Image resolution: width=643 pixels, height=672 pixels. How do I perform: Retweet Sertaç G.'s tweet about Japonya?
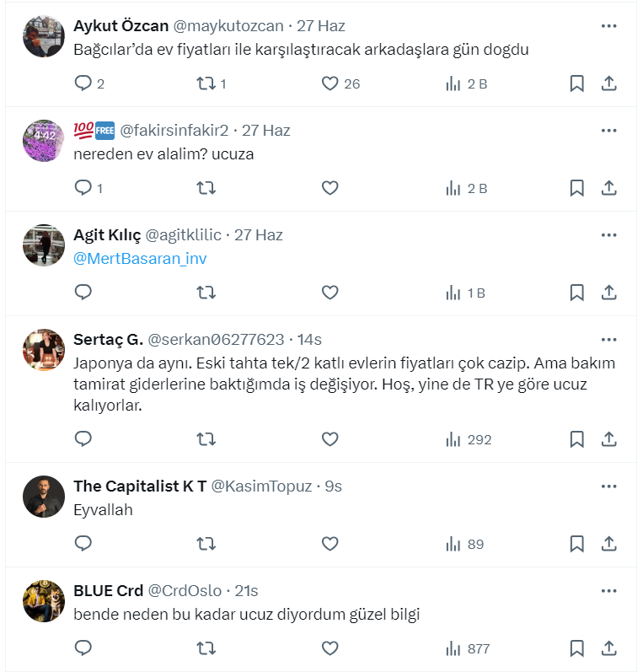click(x=206, y=439)
